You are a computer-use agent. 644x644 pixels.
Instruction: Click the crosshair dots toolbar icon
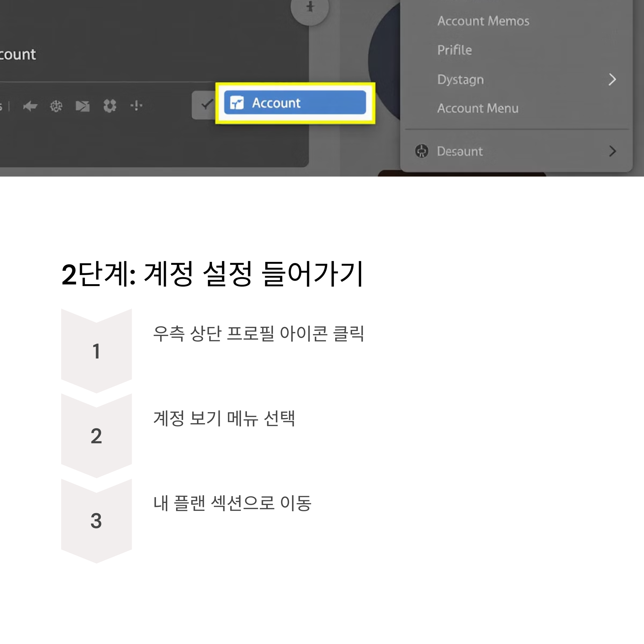click(136, 106)
